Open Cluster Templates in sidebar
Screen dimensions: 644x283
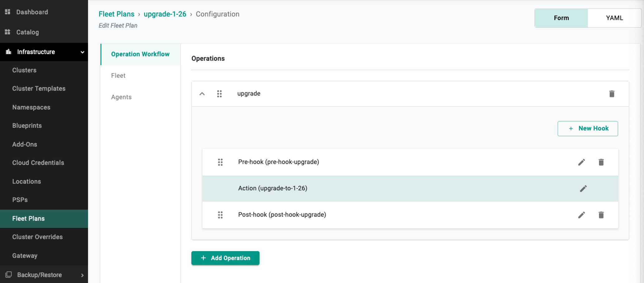click(39, 89)
